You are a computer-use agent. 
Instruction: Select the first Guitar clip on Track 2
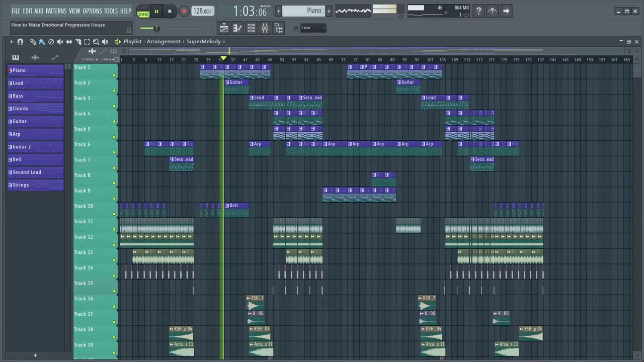236,86
